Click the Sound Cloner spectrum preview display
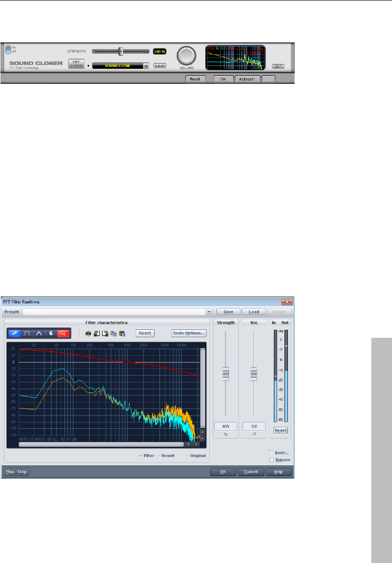This screenshot has width=392, height=563. pyautogui.click(x=235, y=57)
